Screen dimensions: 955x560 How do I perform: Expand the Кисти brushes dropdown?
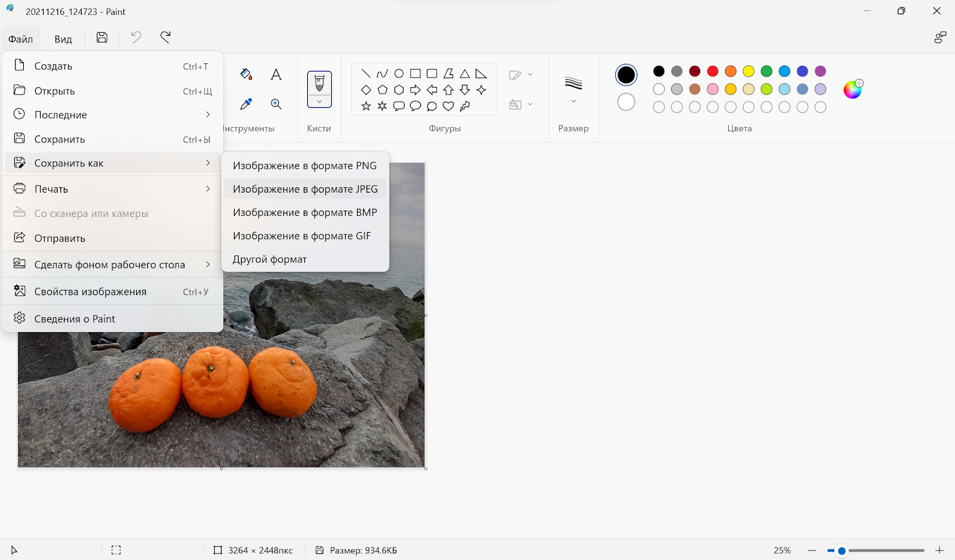pos(319,102)
